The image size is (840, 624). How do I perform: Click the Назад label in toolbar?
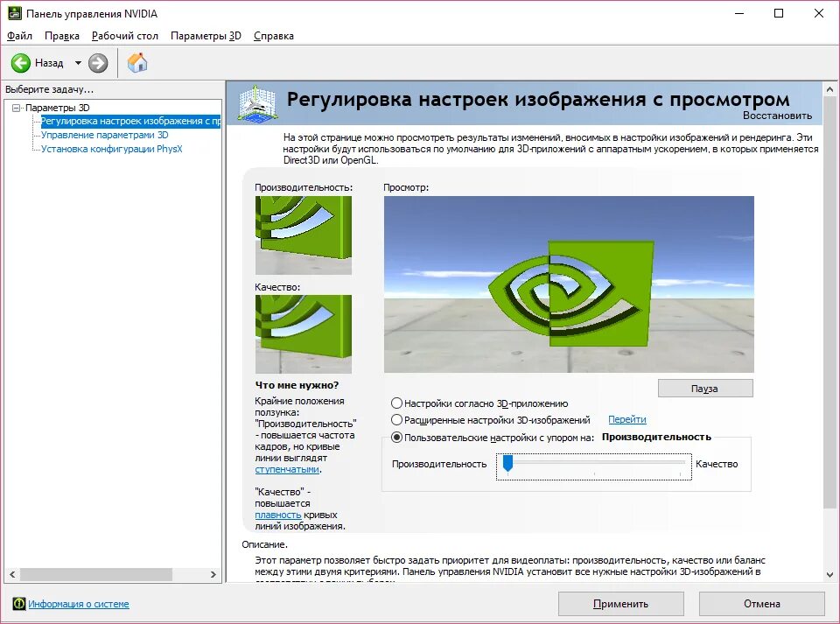click(x=49, y=63)
